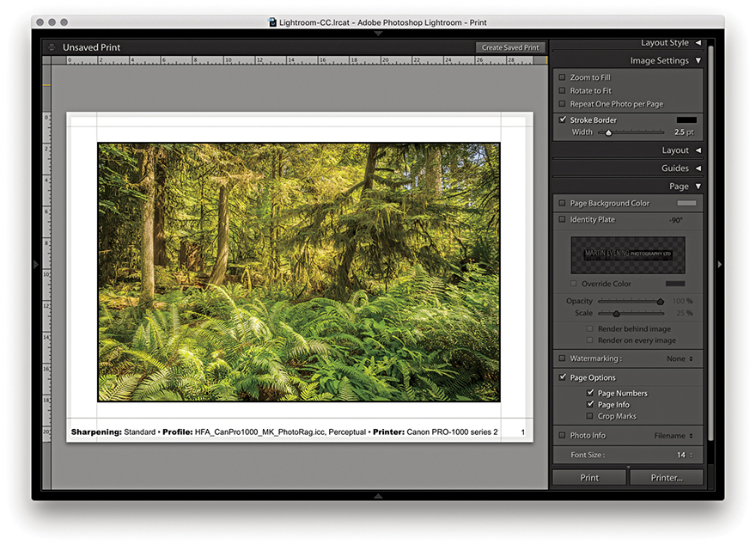Click the bottom filmstrip reveal arrow
The image size is (756, 545).
377,496
